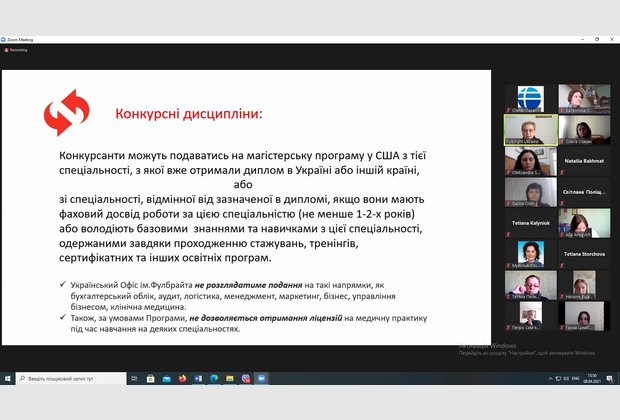Open the Windows notification center
This screenshot has width=620, height=420.
[609, 378]
